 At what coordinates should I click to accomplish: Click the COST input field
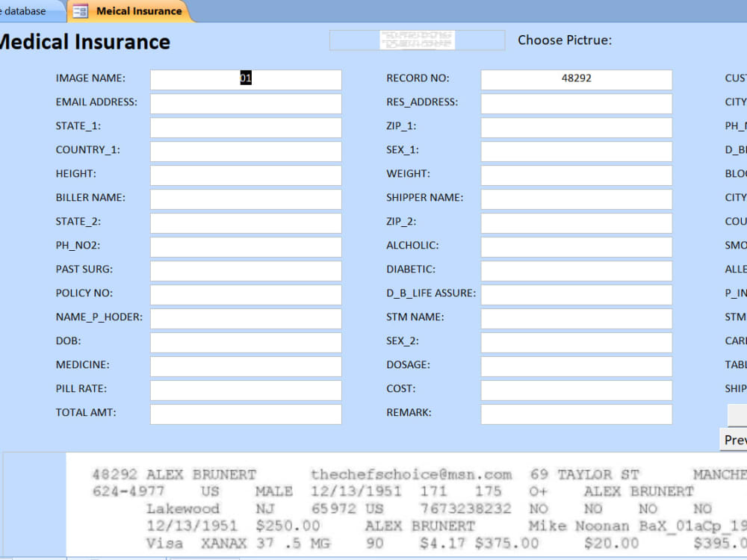[577, 391]
